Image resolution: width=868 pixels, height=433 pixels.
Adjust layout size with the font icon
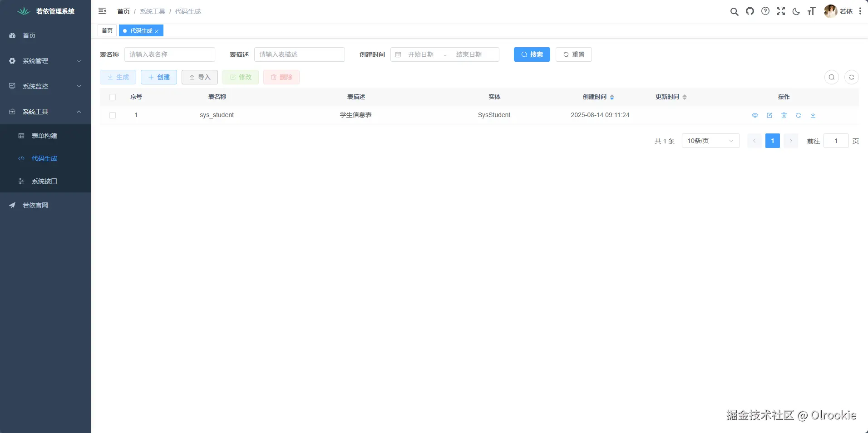[812, 11]
